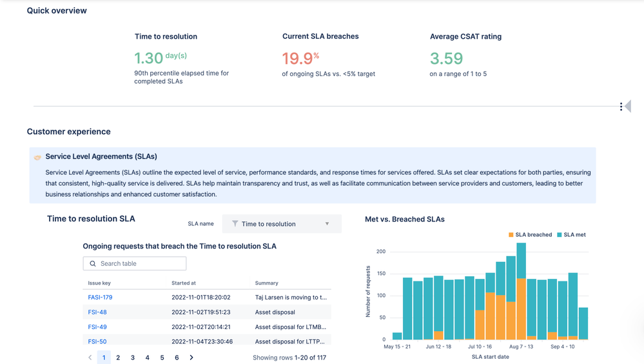The height and width of the screenshot is (364, 644).
Task: Go to next table page
Action: pyautogui.click(x=191, y=358)
